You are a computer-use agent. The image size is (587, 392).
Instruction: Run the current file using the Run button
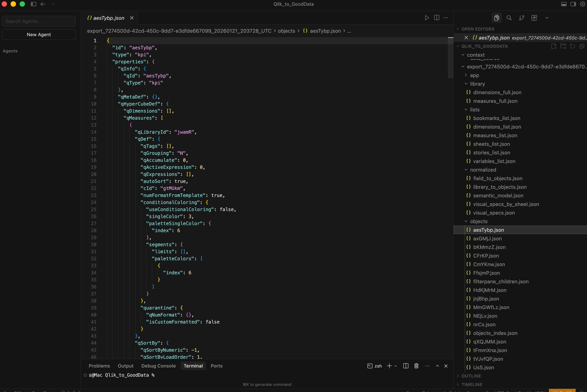tap(427, 18)
